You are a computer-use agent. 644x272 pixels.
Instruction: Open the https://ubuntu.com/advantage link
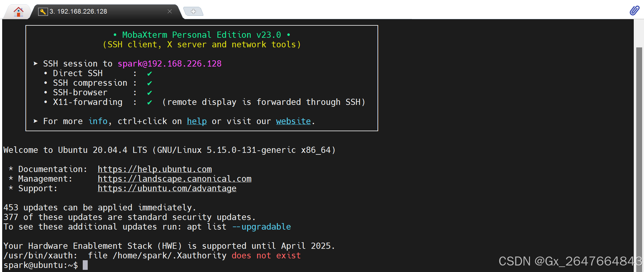[x=167, y=188]
